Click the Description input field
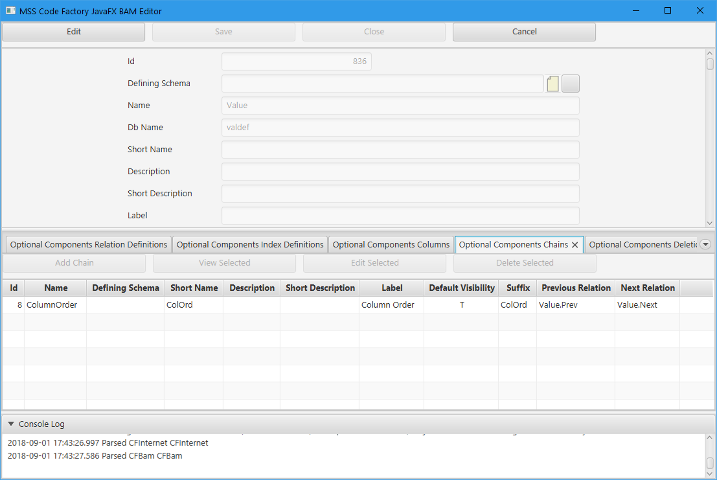The image size is (717, 480). click(x=400, y=172)
